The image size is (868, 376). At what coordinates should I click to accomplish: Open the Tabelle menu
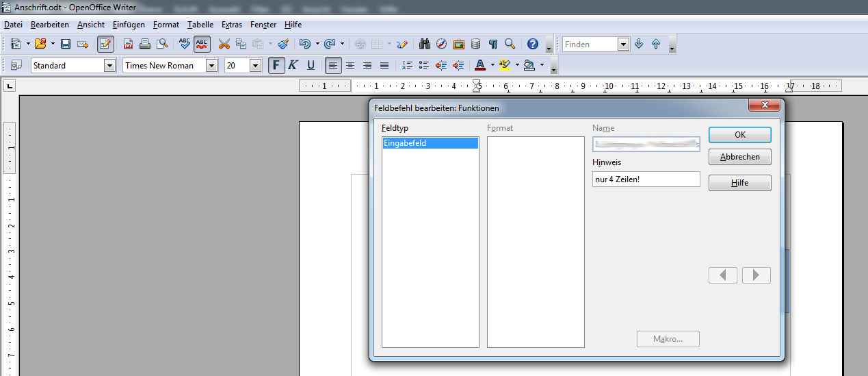tap(200, 25)
